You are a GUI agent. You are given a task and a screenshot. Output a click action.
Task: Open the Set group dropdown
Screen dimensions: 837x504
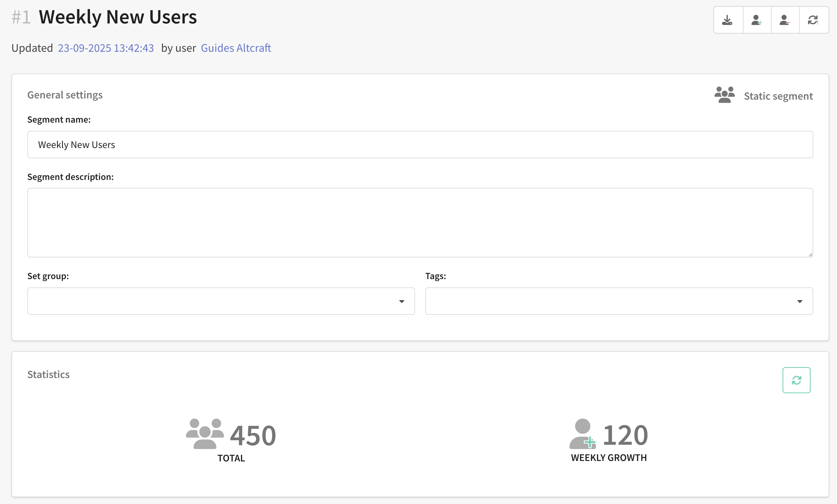coord(221,301)
